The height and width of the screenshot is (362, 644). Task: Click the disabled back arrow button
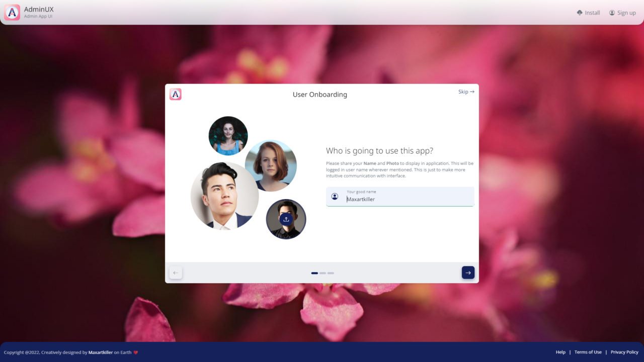pyautogui.click(x=176, y=272)
